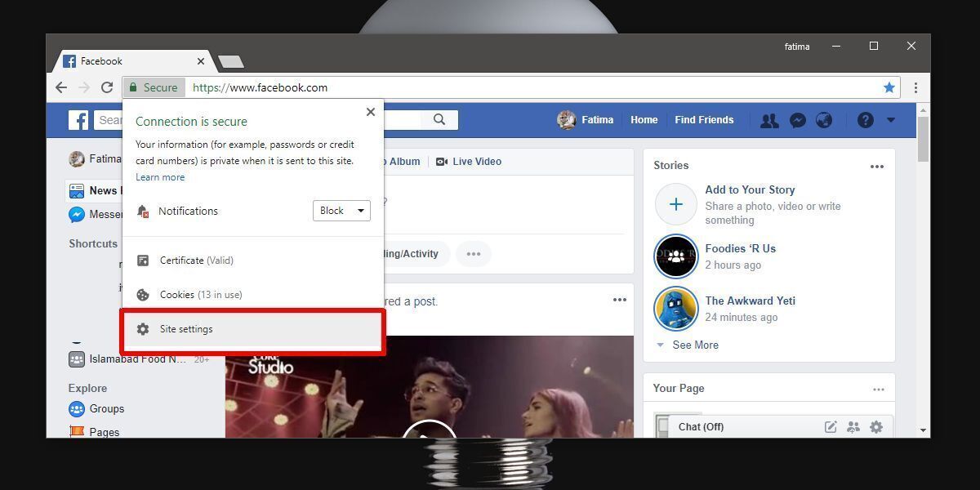
Task: Click the Help question mark icon
Action: pos(865,120)
